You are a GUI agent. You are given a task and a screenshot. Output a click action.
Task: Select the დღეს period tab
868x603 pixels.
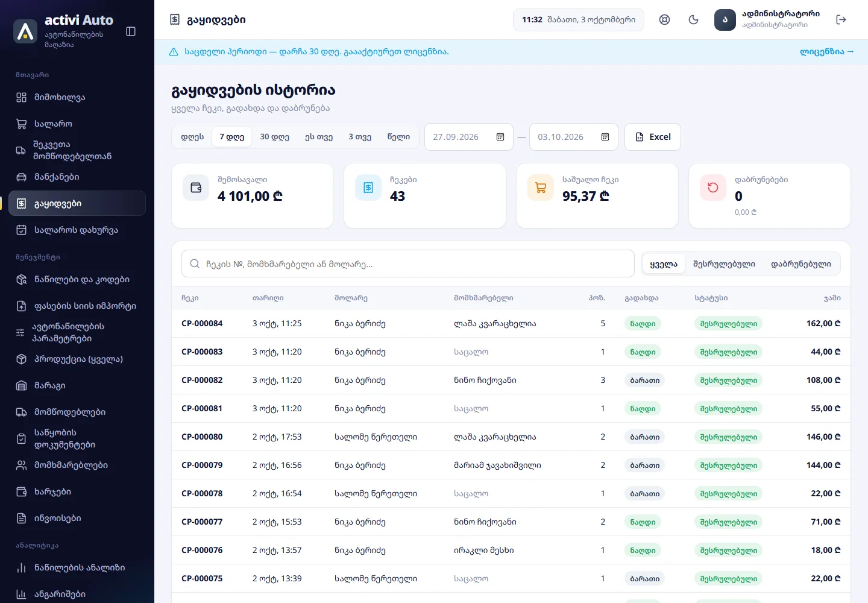coord(192,137)
